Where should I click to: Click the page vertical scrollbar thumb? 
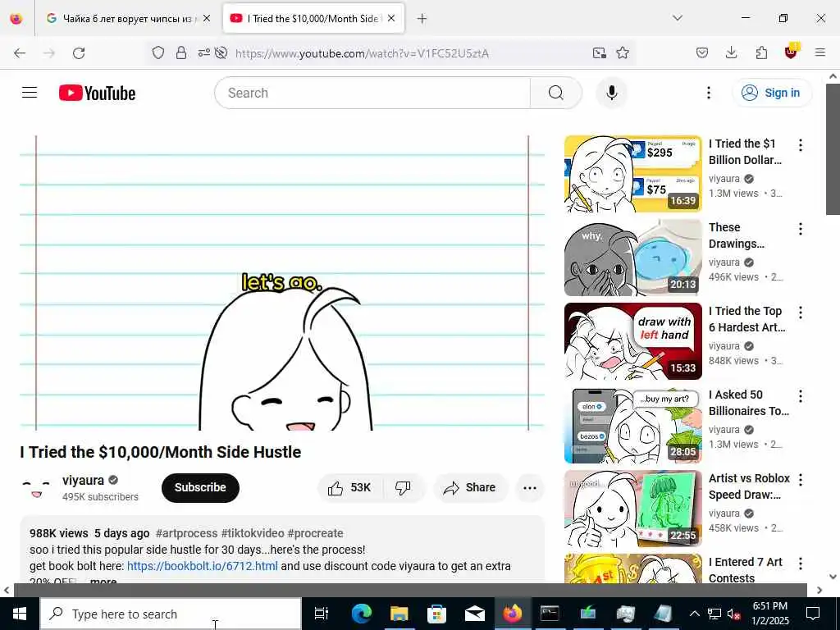click(833, 149)
